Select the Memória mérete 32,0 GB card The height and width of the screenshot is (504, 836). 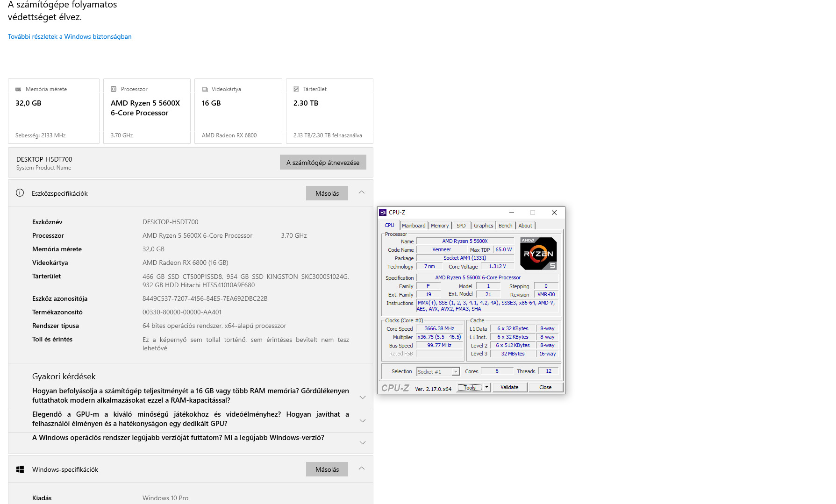[x=54, y=111]
